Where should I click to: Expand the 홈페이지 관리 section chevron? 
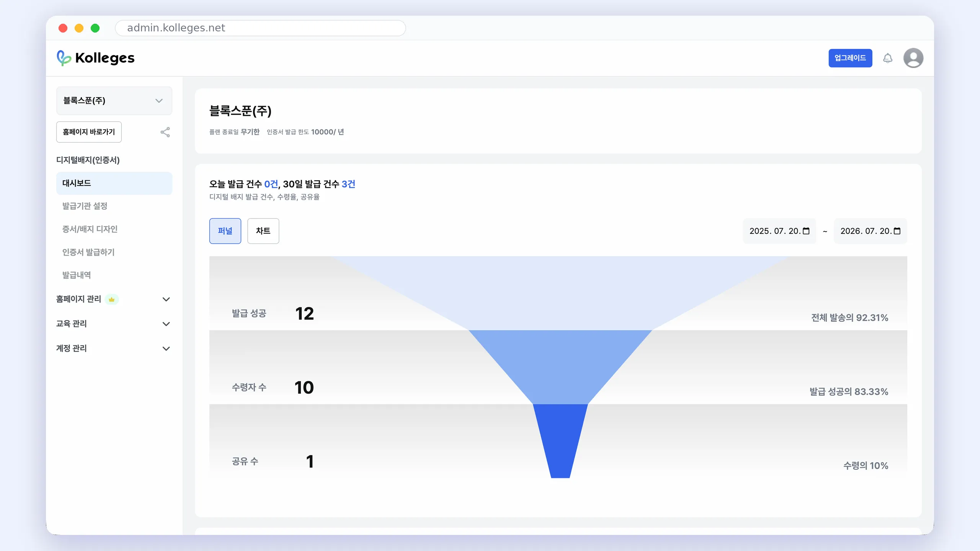coord(166,299)
